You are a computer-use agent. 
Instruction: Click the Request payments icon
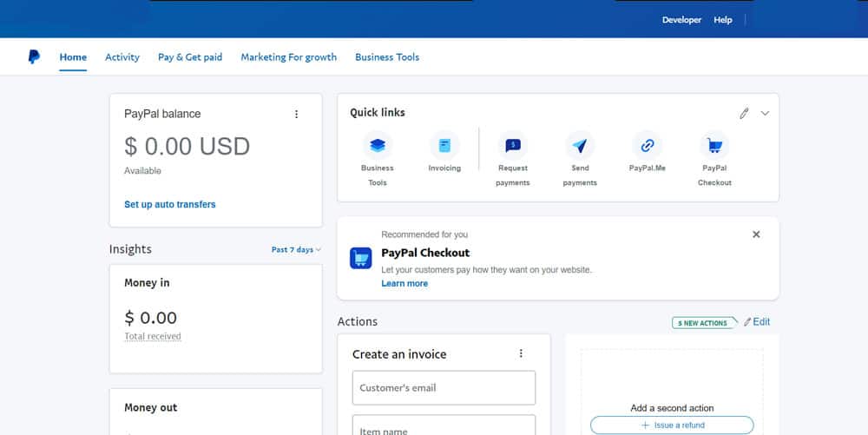pyautogui.click(x=513, y=145)
